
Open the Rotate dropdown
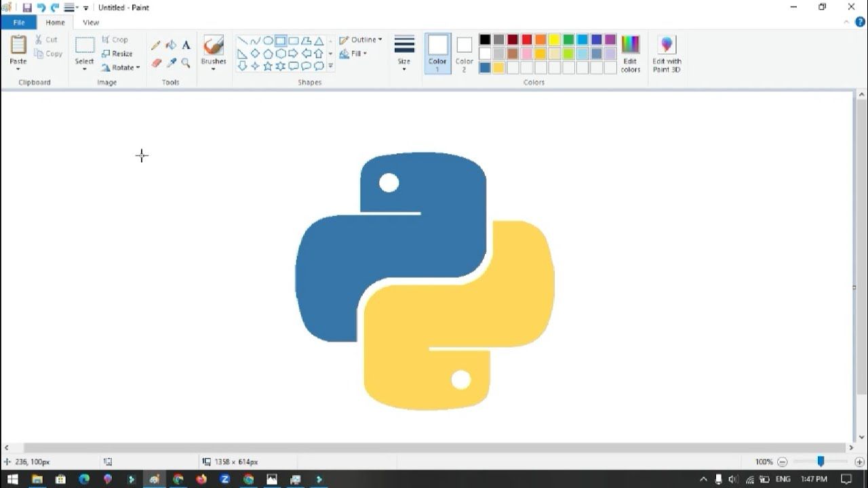[120, 67]
